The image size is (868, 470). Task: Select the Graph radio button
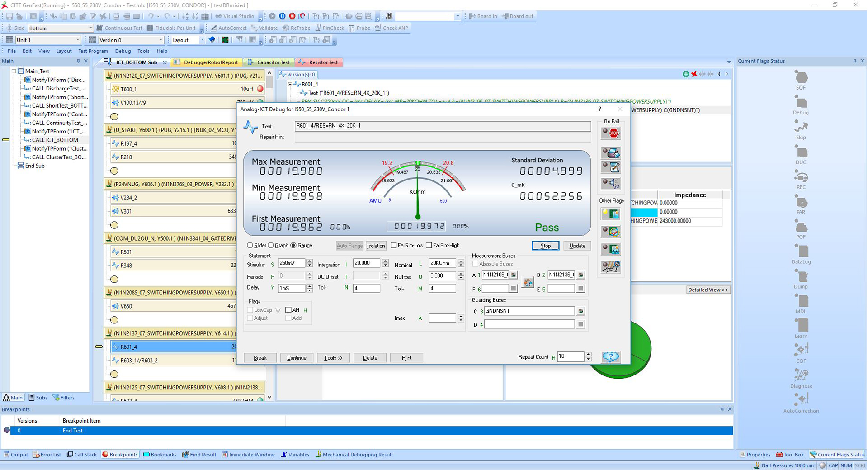coord(271,245)
